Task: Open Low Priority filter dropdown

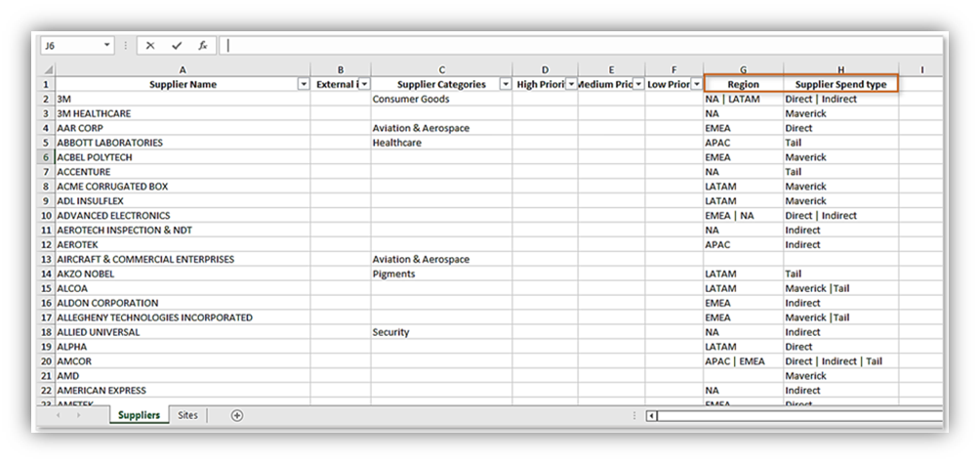Action: pos(697,84)
